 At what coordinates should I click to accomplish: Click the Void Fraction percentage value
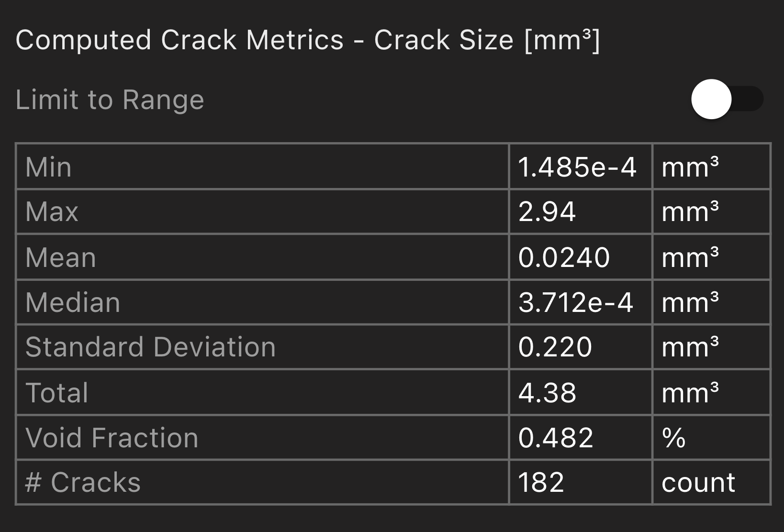tap(555, 437)
